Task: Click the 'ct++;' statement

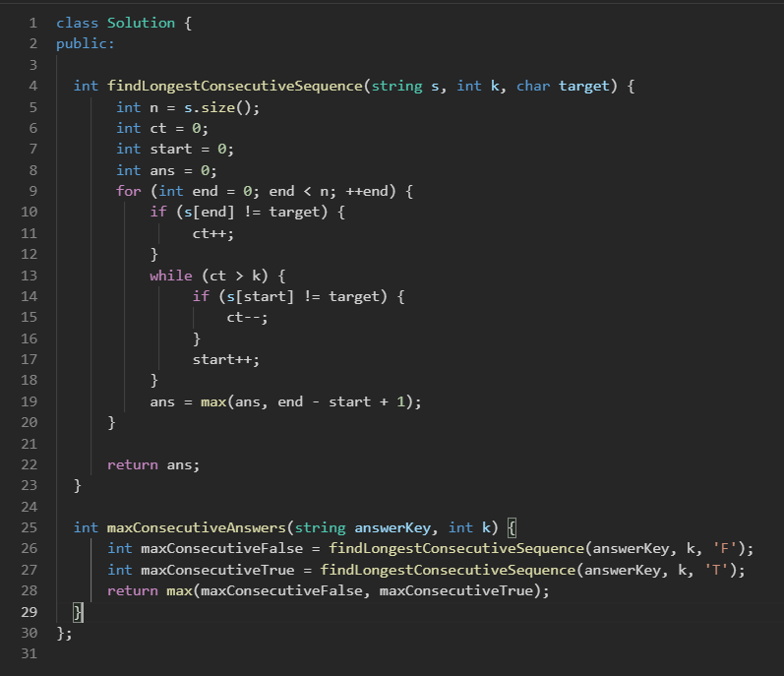Action: 213,233
